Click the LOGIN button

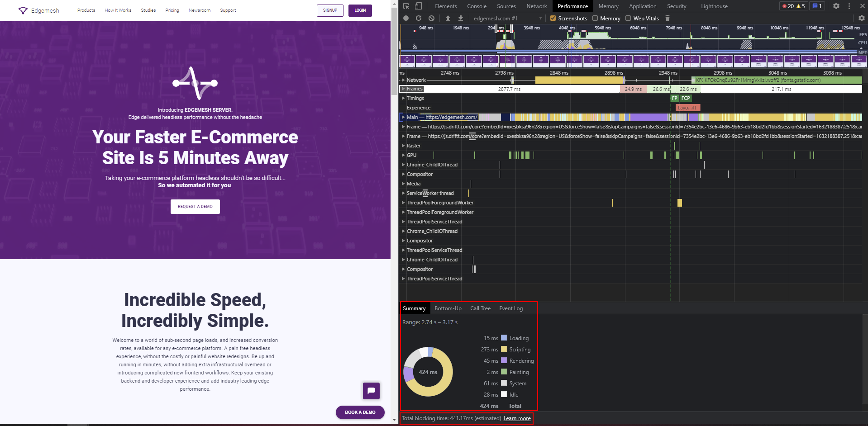coord(360,10)
